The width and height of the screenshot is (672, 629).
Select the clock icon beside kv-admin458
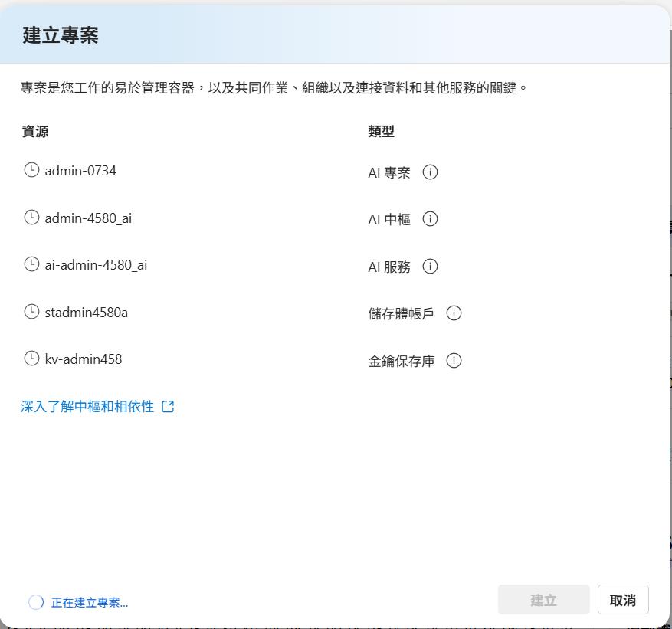pyautogui.click(x=31, y=359)
